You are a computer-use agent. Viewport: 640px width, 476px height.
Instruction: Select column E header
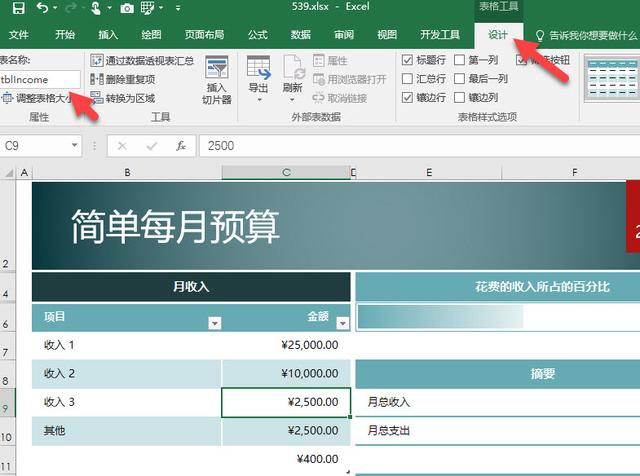click(429, 173)
